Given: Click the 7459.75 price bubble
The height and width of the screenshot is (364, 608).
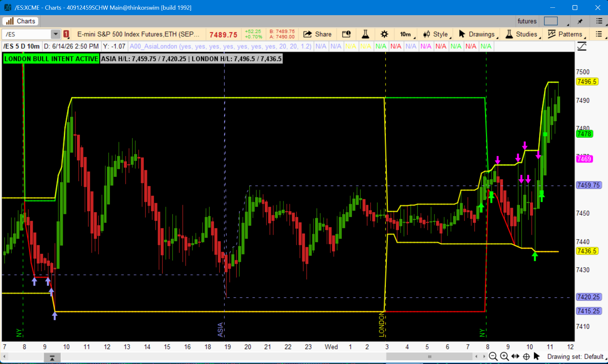Looking at the screenshot, I should click(589, 185).
